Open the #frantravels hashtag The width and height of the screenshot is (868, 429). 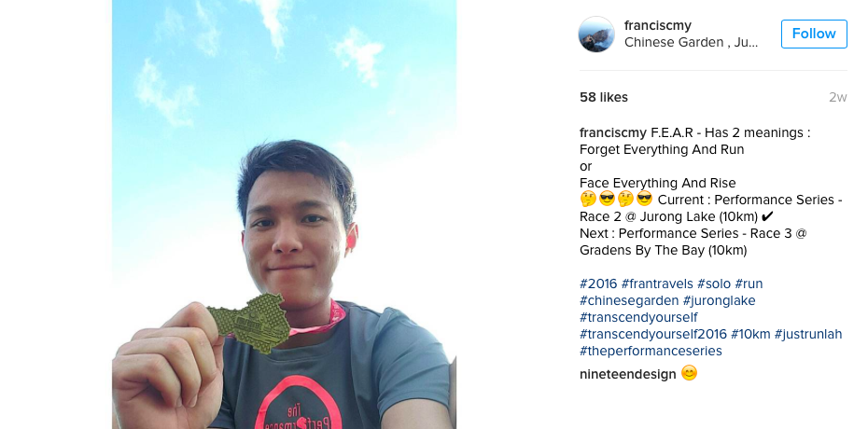pyautogui.click(x=657, y=284)
